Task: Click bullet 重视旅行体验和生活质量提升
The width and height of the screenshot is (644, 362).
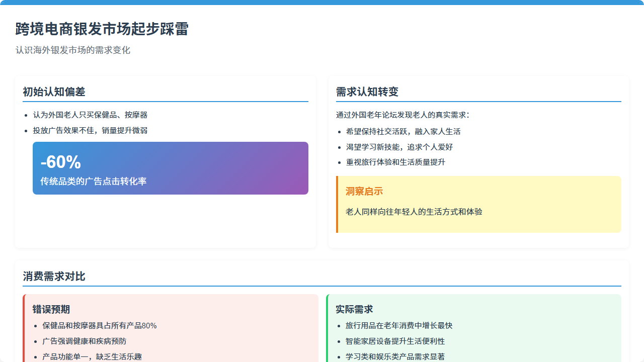Action: coord(395,162)
